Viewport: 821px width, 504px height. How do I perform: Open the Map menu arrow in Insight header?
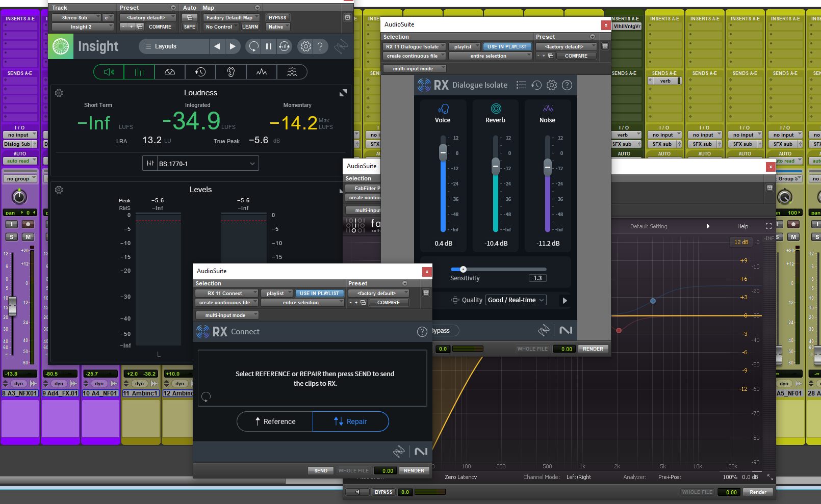(258, 8)
